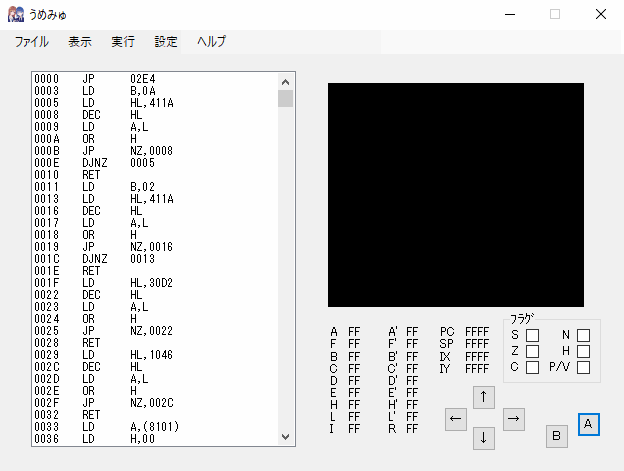The width and height of the screenshot is (624, 471).
Task: Select row 001F LD HL,30D2
Action: 155,282
